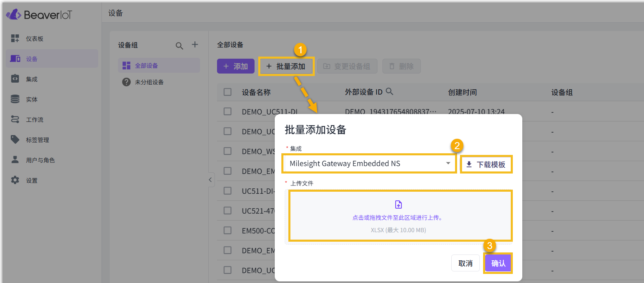Add a new device group with plus icon
Viewport: 644px width, 283px height.
click(x=195, y=45)
